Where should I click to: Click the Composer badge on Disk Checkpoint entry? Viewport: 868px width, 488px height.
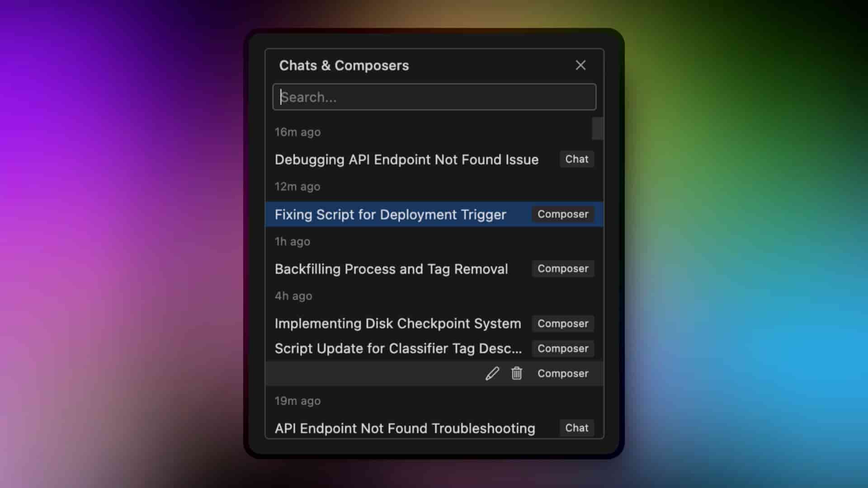563,324
